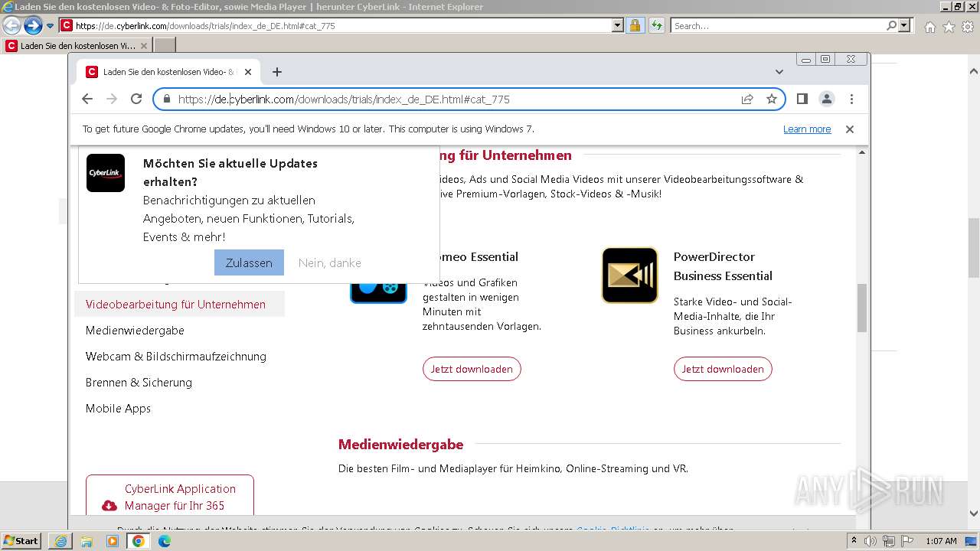Select Medienwiedergabe in sidebar
Image resolution: width=980 pixels, height=551 pixels.
135,331
